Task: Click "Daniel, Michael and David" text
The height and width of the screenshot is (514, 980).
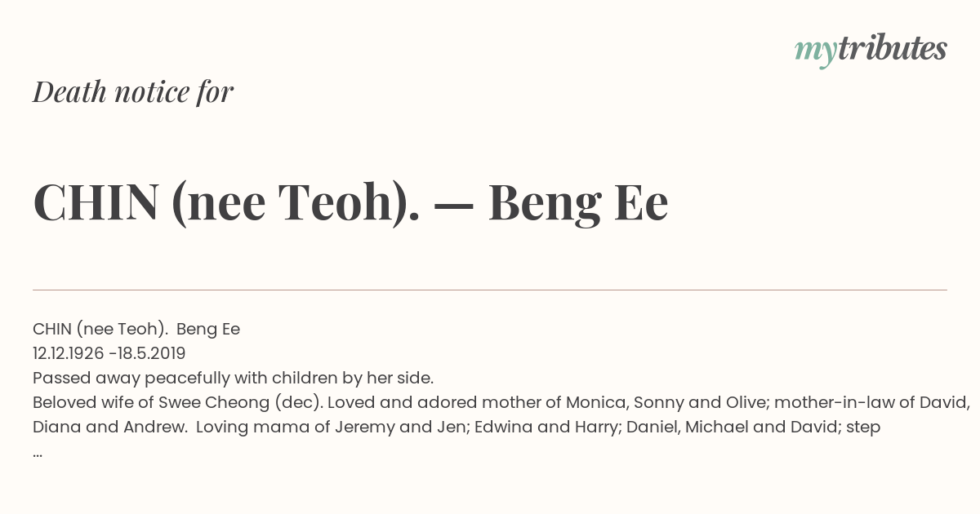Action: pos(728,428)
